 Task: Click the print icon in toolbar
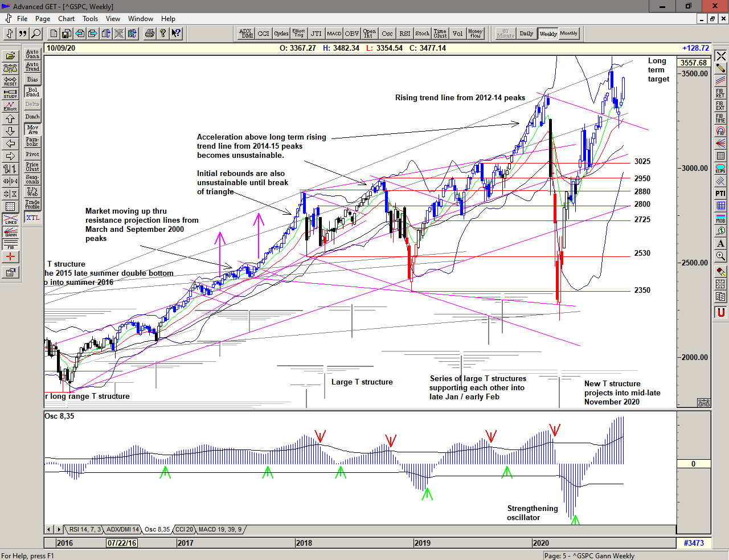coord(149,34)
